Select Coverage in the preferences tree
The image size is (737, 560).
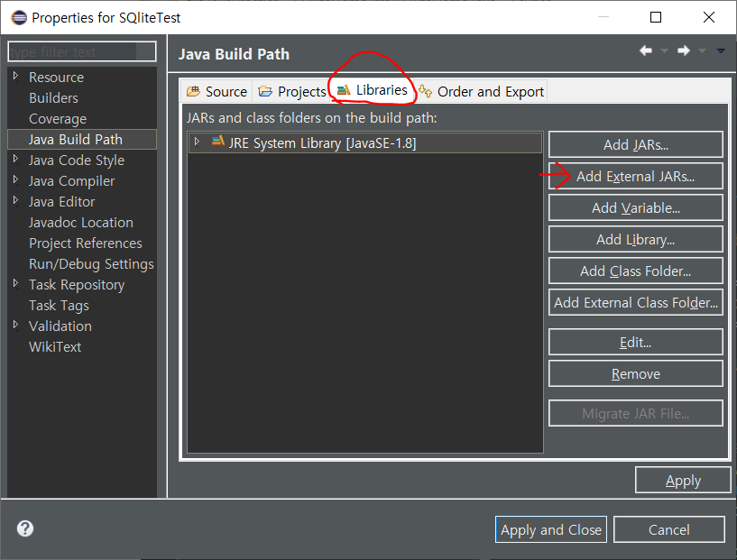click(x=58, y=119)
